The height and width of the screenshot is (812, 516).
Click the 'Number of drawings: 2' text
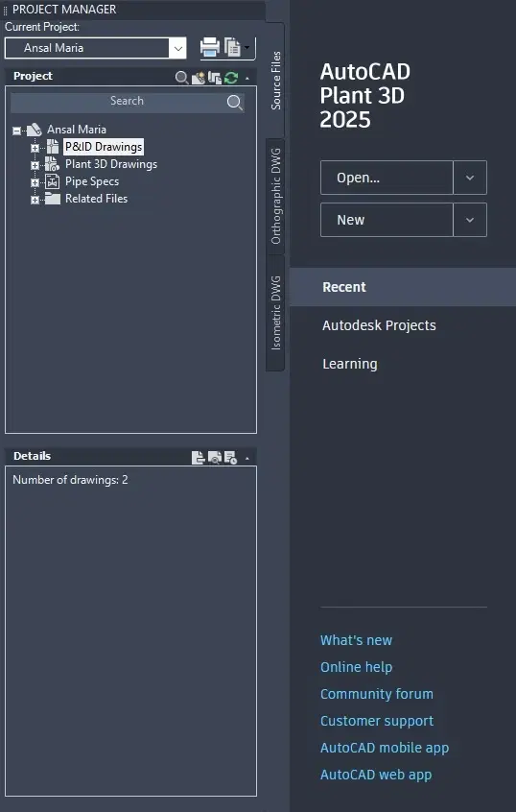tap(70, 480)
